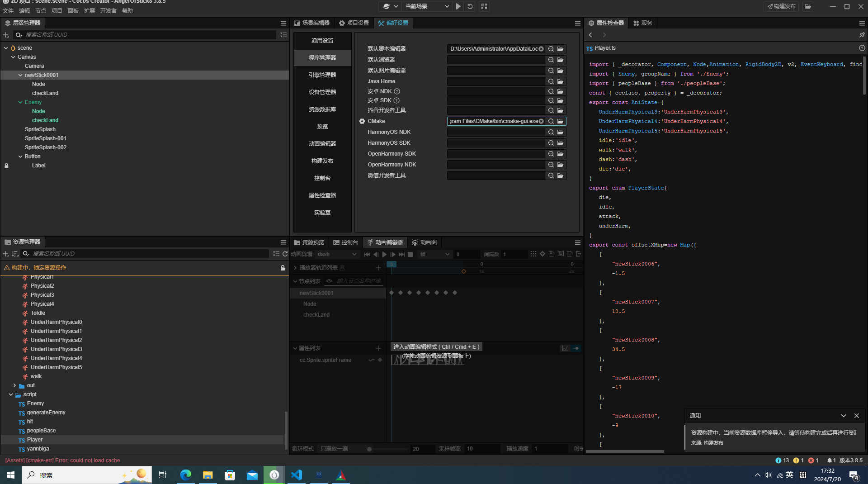Click the refresh icon in 资源管理器 panel
The image size is (868, 484).
tap(285, 254)
